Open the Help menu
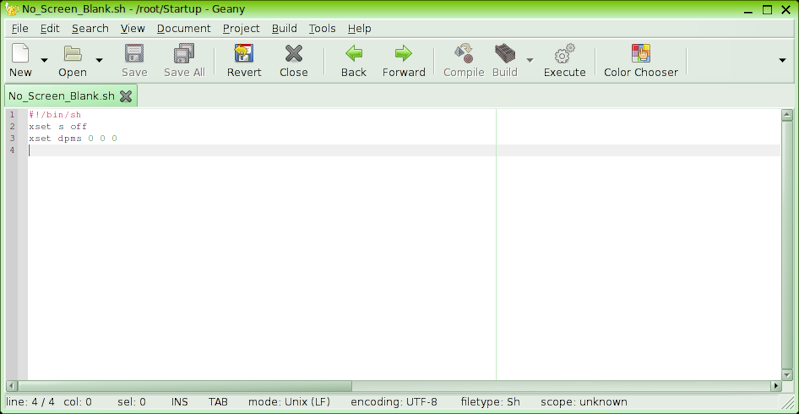The image size is (799, 414). [359, 29]
